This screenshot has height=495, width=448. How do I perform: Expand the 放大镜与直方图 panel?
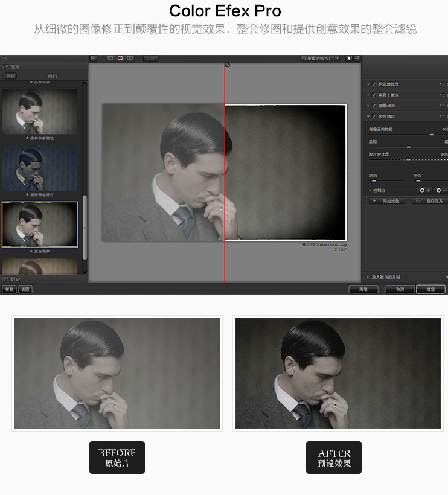(x=368, y=277)
